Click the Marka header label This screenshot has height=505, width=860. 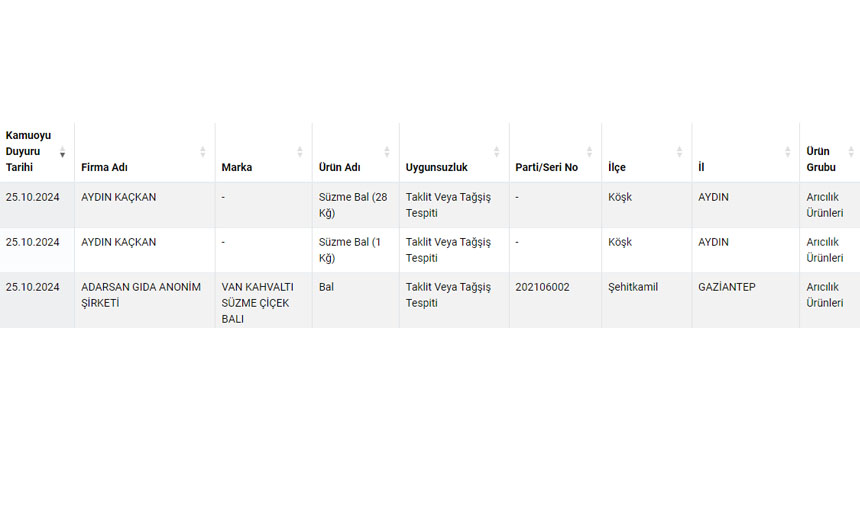click(237, 167)
